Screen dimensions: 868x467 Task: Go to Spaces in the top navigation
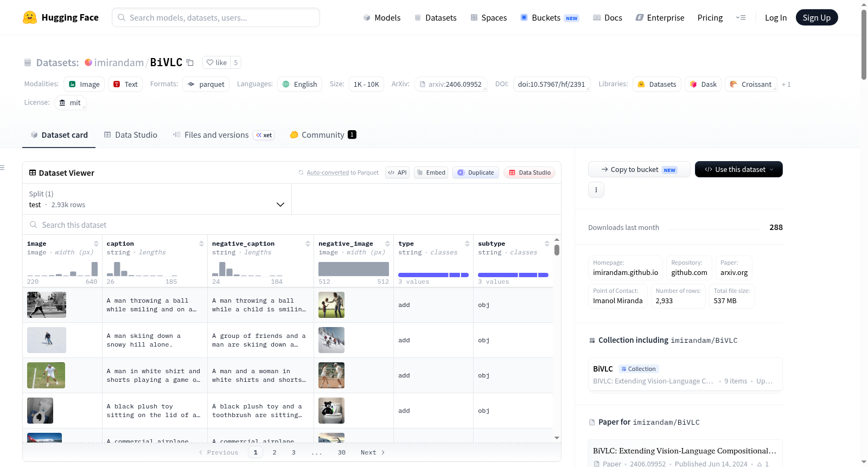[489, 17]
